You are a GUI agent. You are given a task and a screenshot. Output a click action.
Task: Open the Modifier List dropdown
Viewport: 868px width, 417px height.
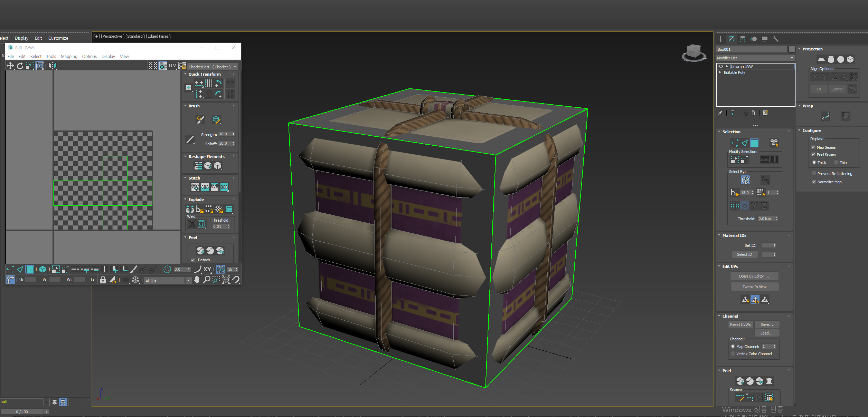coord(755,58)
